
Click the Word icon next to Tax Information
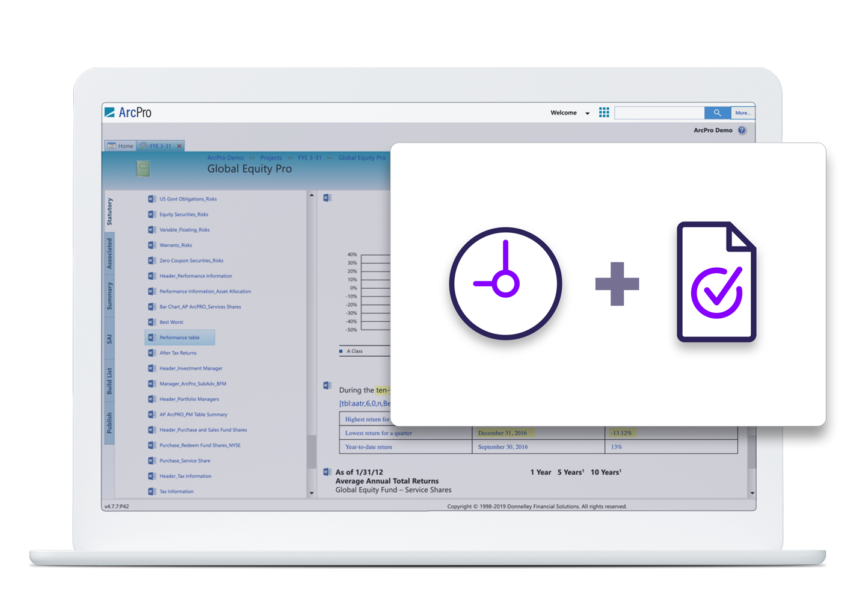152,492
